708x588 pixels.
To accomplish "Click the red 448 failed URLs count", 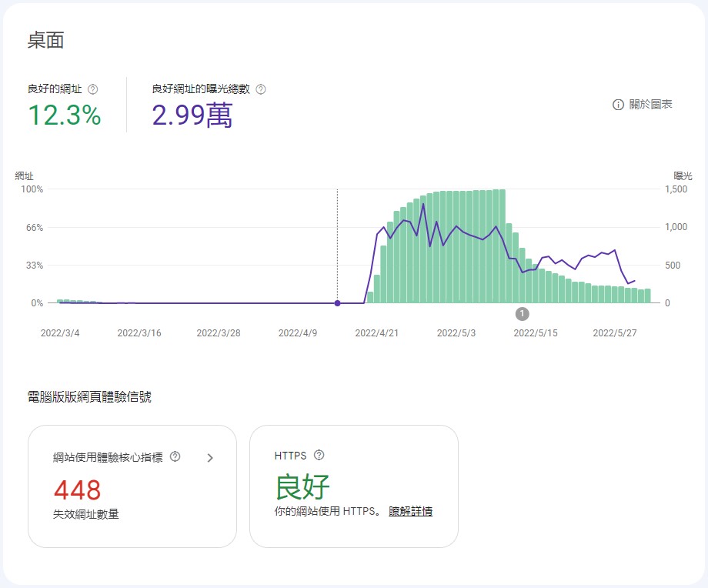I will [77, 489].
